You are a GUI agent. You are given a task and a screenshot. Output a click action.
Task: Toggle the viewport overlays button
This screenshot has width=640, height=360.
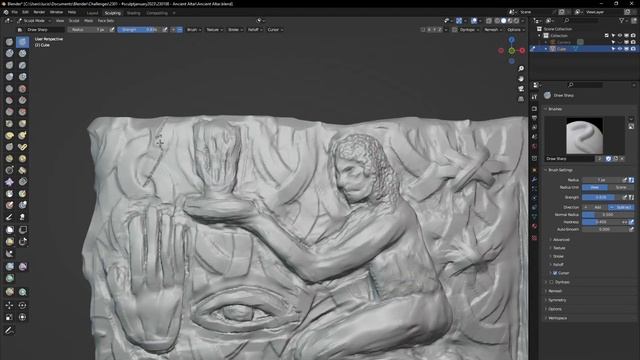tap(474, 20)
